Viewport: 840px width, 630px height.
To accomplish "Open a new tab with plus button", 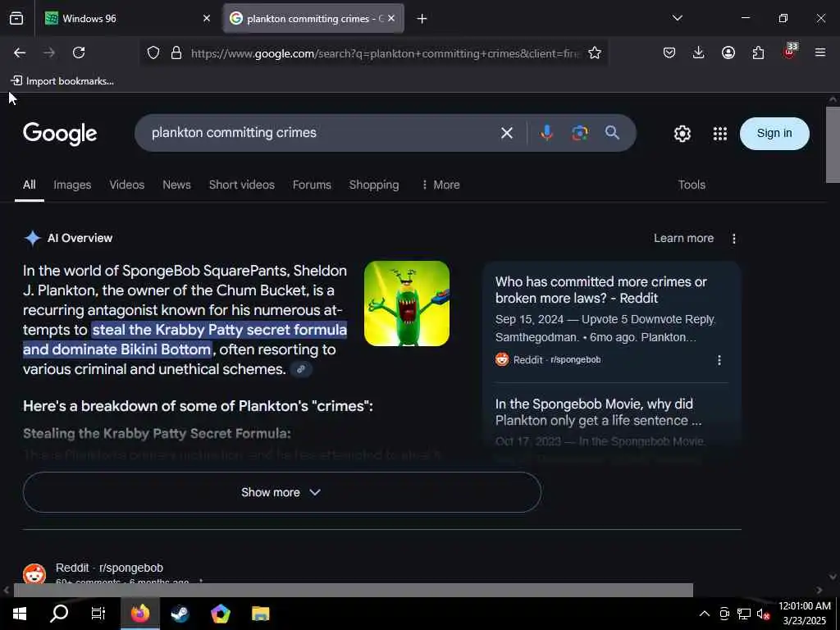I will [x=422, y=19].
